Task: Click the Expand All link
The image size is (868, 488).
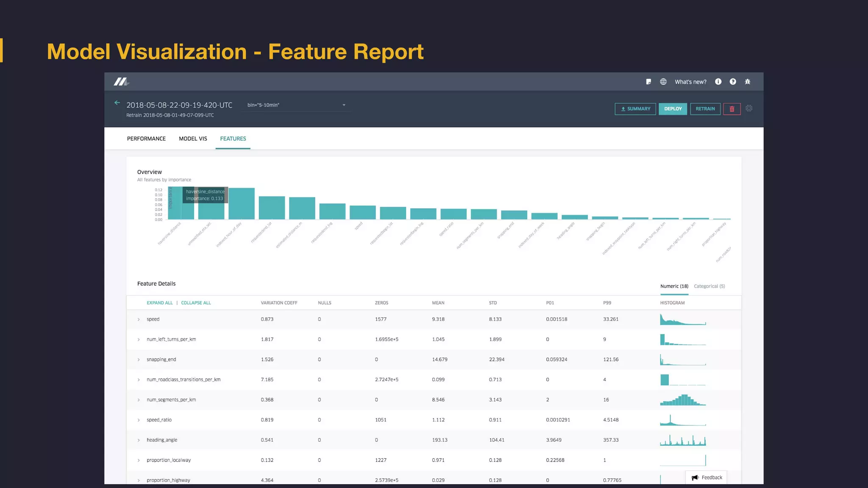Action: (x=160, y=303)
